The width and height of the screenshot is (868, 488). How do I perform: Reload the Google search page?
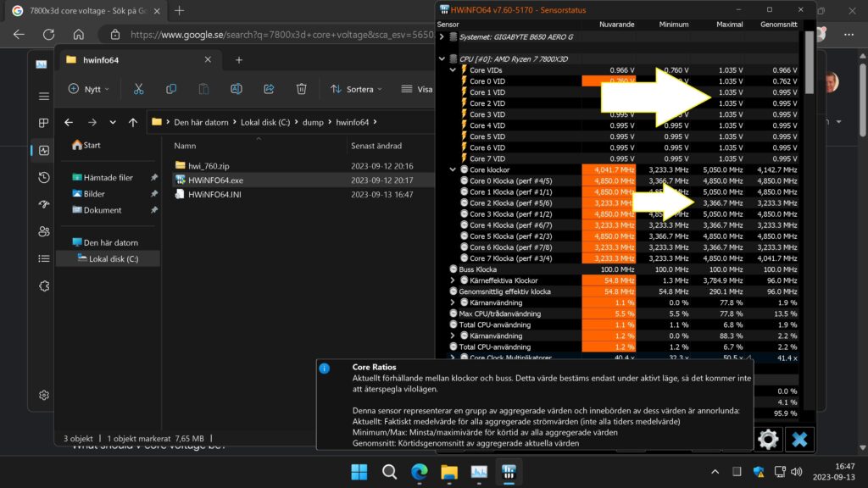tap(48, 34)
